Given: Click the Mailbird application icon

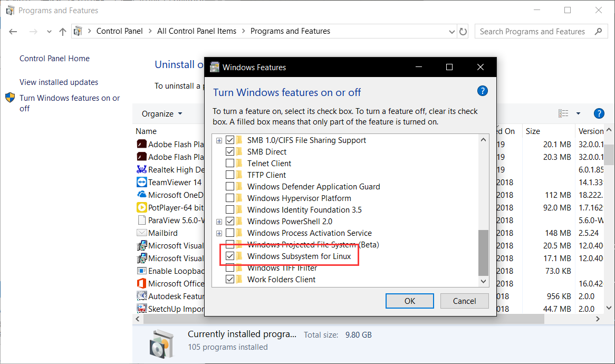Looking at the screenshot, I should click(141, 233).
